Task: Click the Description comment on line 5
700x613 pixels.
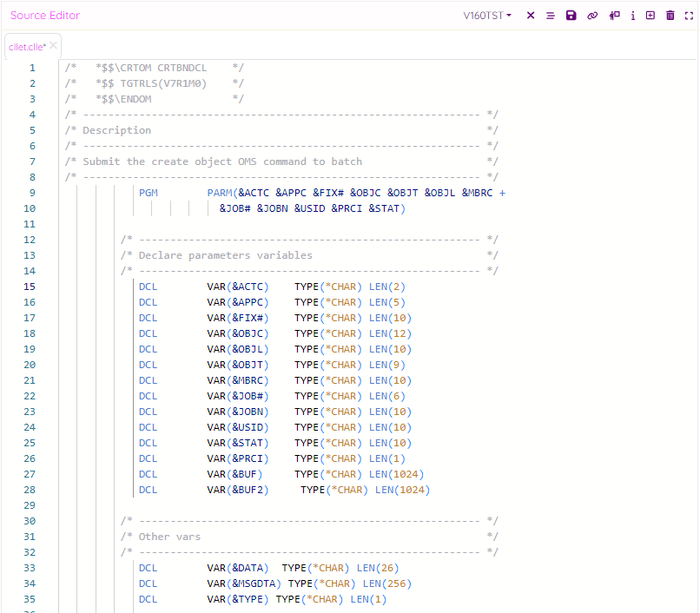Action: [116, 130]
